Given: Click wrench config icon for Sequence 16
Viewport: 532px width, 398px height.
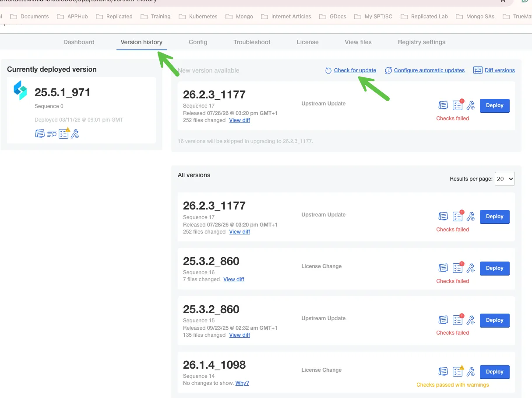Looking at the screenshot, I should pyautogui.click(x=471, y=268).
